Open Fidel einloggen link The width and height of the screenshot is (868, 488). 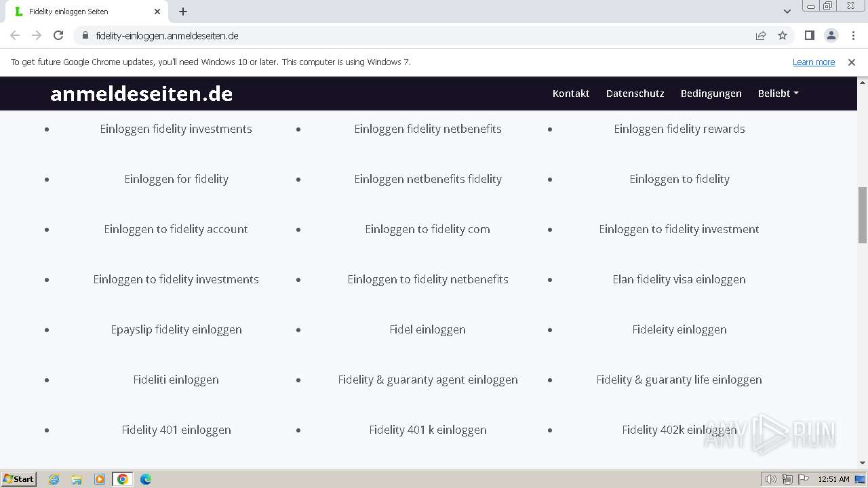(427, 329)
